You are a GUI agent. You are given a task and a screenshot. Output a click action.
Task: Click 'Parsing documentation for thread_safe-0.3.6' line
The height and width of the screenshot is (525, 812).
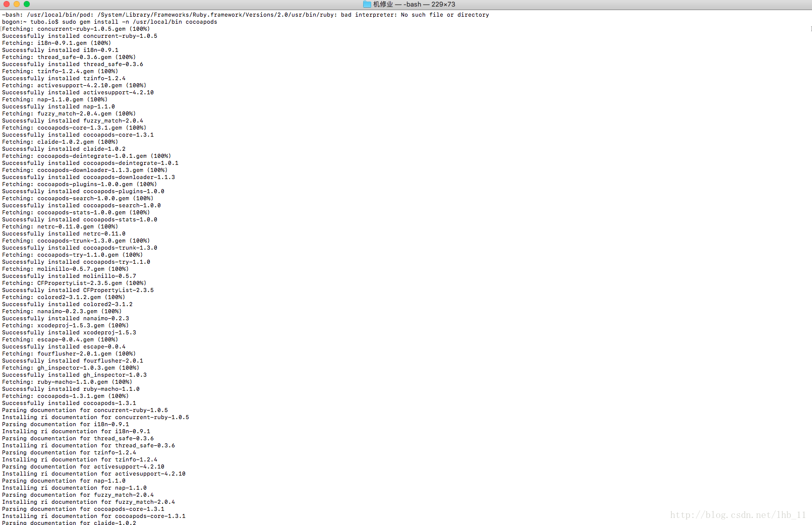pyautogui.click(x=78, y=438)
